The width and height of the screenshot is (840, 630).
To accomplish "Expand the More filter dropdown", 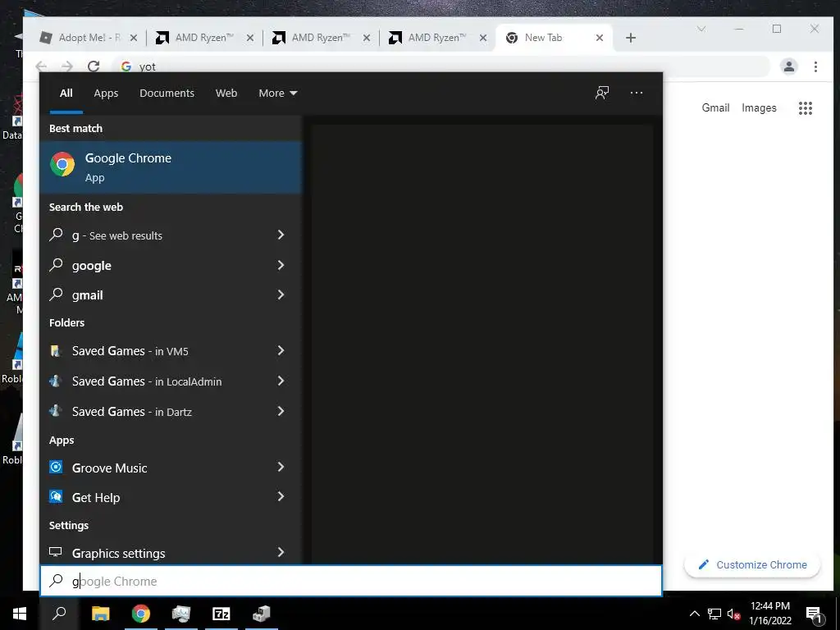I will [277, 94].
